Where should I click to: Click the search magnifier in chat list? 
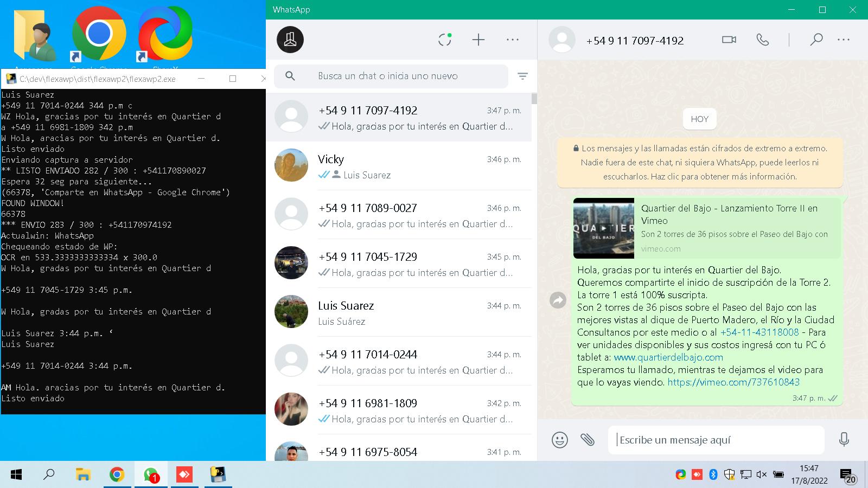coord(290,76)
